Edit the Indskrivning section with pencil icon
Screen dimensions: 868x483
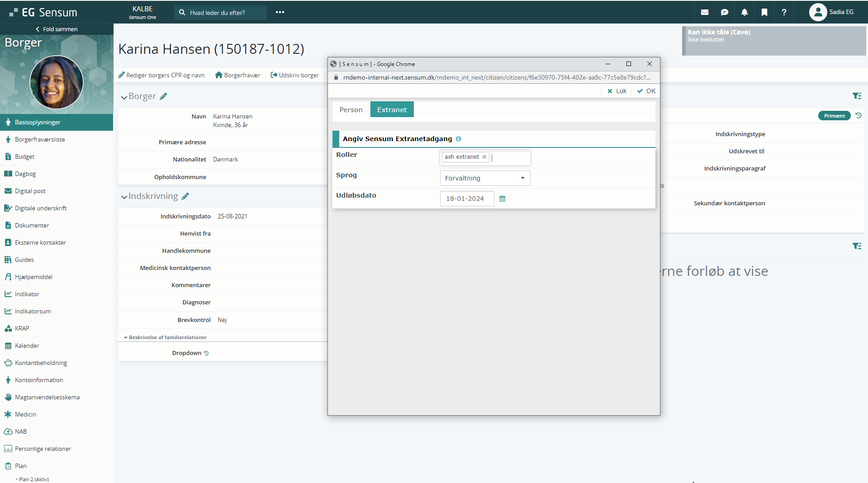185,196
